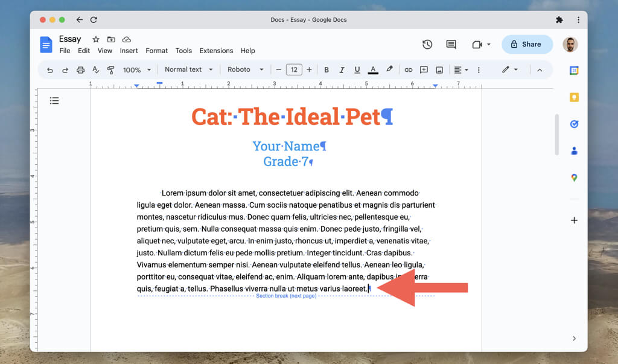Open the Roboto font dropdown
The width and height of the screenshot is (618, 364).
(245, 69)
